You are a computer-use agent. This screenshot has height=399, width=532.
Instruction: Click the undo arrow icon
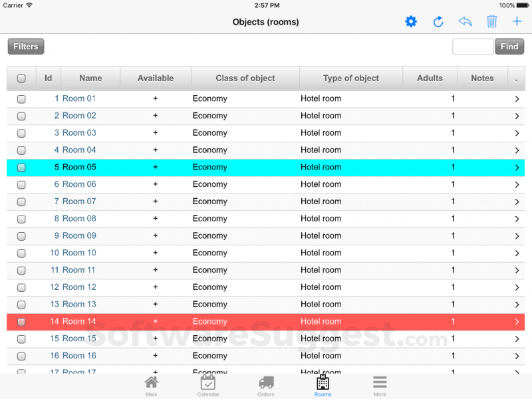[x=465, y=21]
